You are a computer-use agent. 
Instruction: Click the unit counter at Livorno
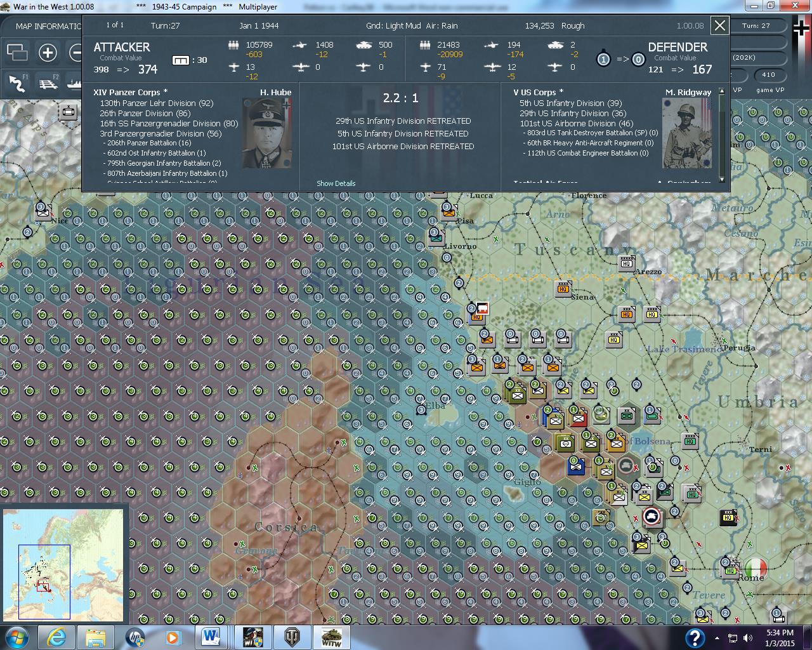coord(436,237)
